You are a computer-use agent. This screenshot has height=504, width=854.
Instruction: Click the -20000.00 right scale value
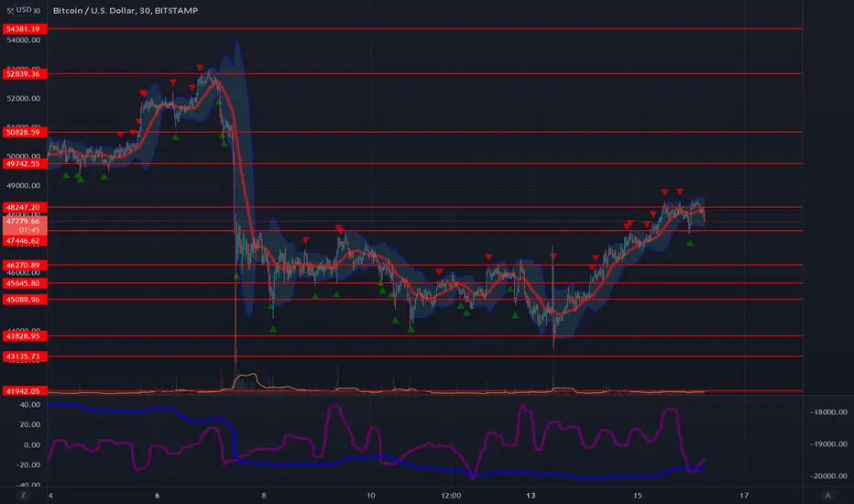(x=828, y=476)
